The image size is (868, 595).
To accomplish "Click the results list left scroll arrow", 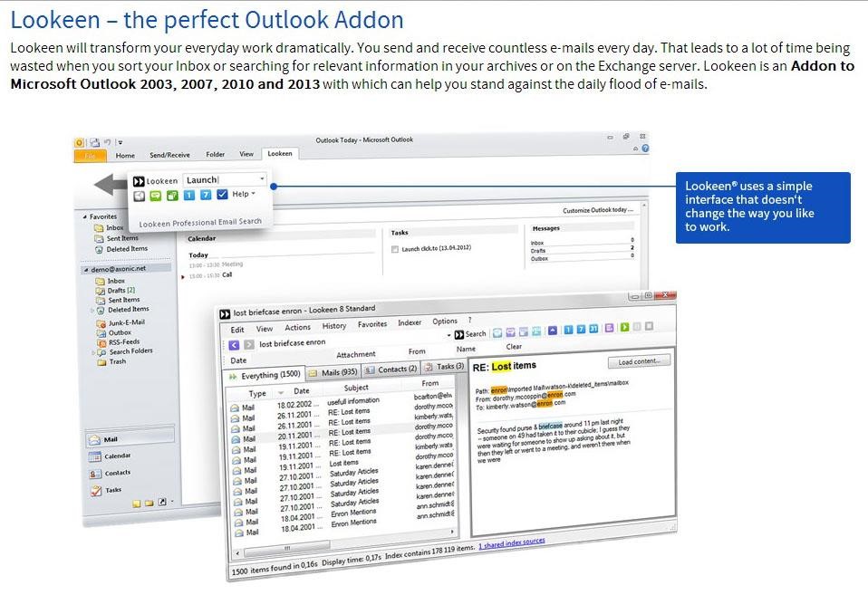I will coord(237,553).
